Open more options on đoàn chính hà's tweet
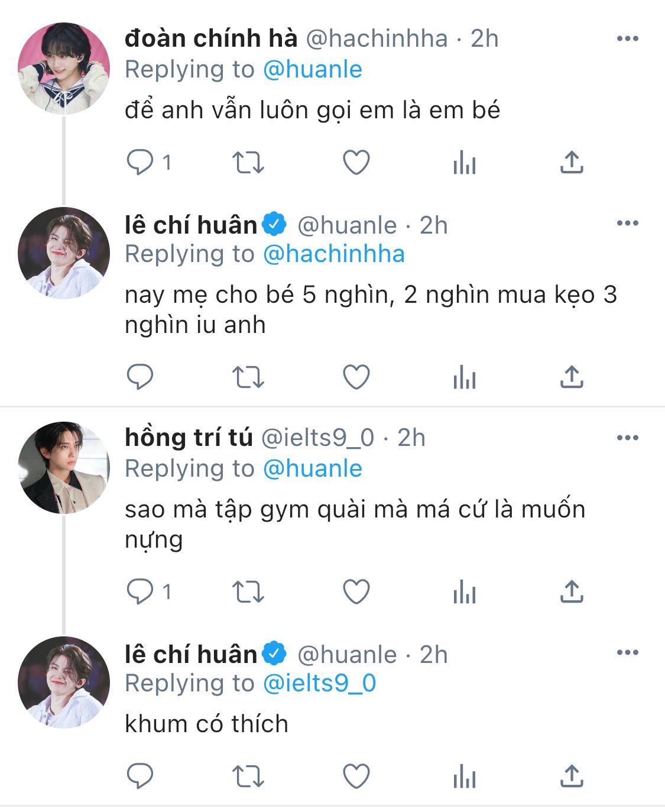The image size is (665, 812). click(627, 39)
